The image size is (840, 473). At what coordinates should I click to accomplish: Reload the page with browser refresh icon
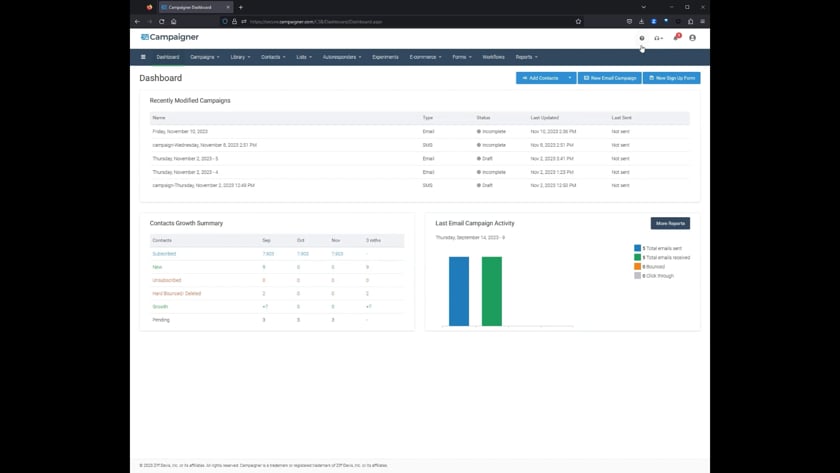click(x=162, y=21)
